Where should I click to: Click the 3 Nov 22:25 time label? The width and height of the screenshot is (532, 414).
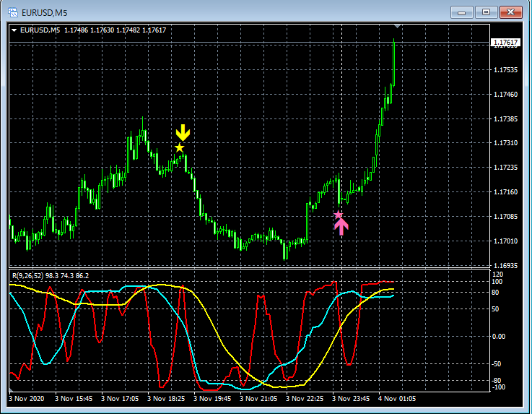point(305,399)
